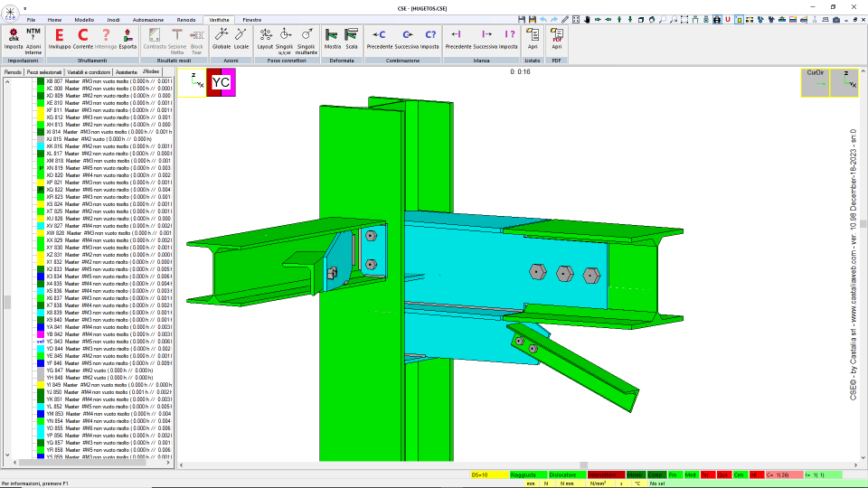Go to Successiva istanza
Viewport: 868px width, 488px height.
486,39
